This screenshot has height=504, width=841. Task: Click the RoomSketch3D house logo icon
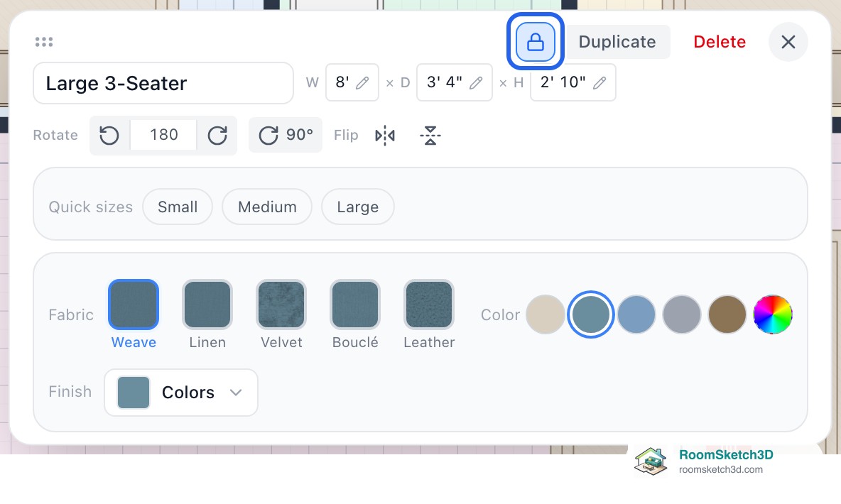(x=651, y=461)
